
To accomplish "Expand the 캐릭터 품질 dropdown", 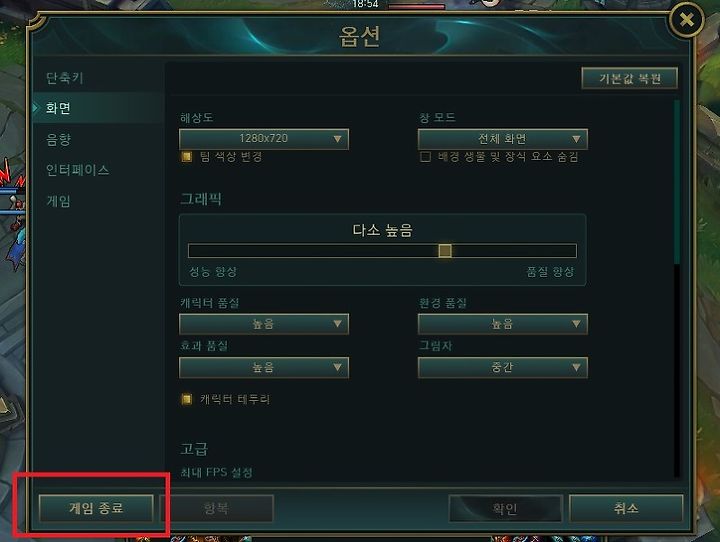I will 264,324.
